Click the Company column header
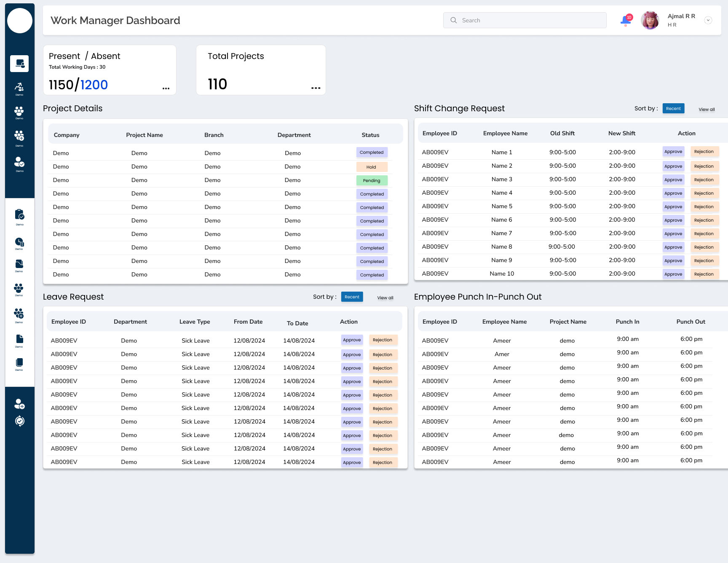The height and width of the screenshot is (563, 728). (67, 135)
